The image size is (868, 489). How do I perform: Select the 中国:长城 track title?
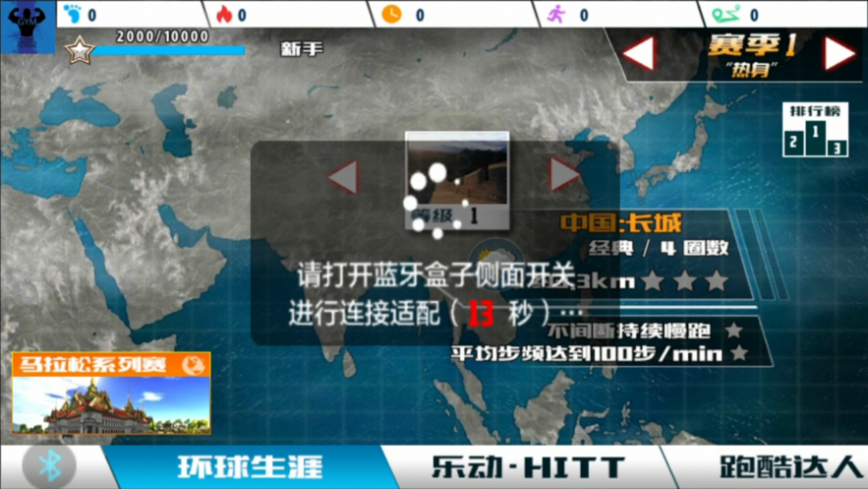(x=620, y=223)
